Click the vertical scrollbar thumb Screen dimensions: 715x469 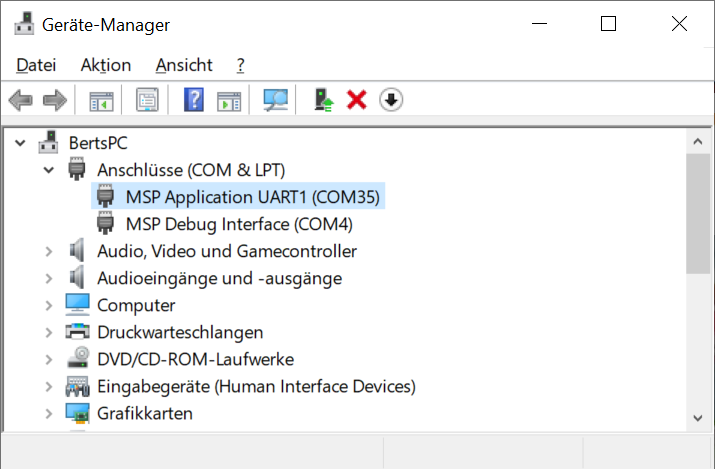698,213
